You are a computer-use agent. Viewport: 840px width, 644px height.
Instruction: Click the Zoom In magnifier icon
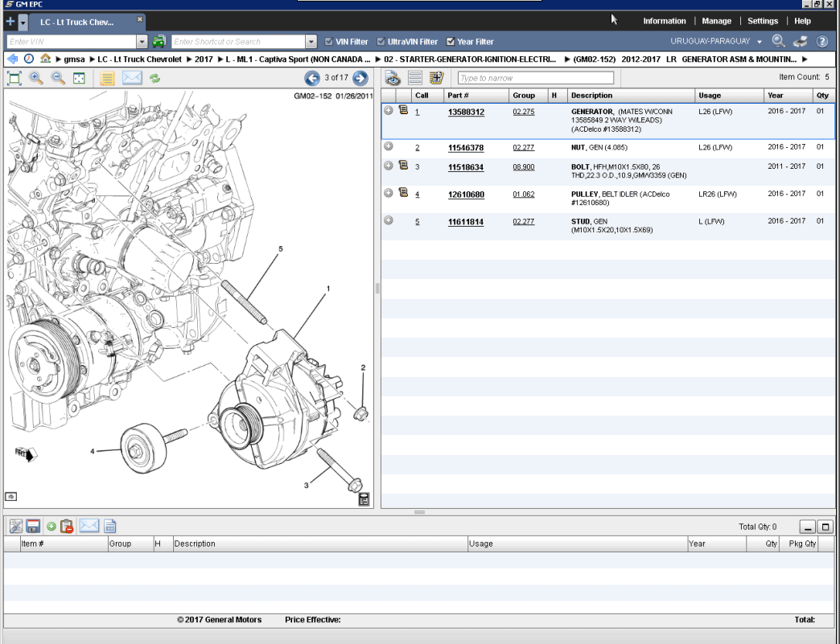pos(36,78)
